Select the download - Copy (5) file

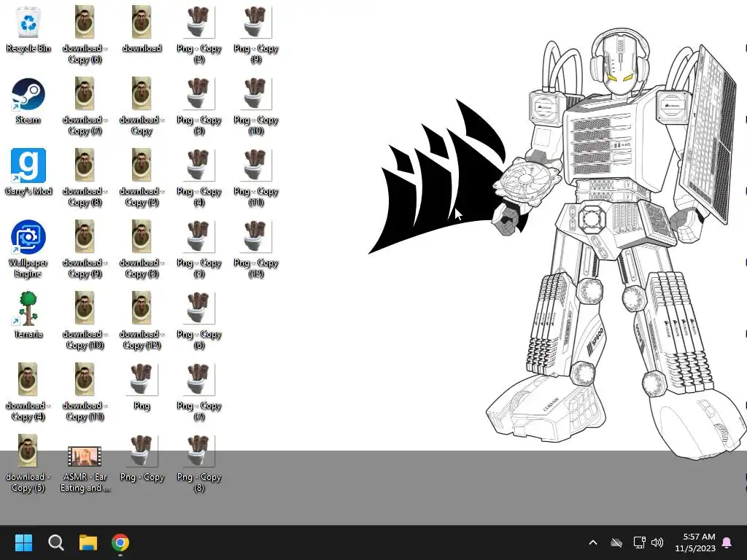[x=28, y=463]
